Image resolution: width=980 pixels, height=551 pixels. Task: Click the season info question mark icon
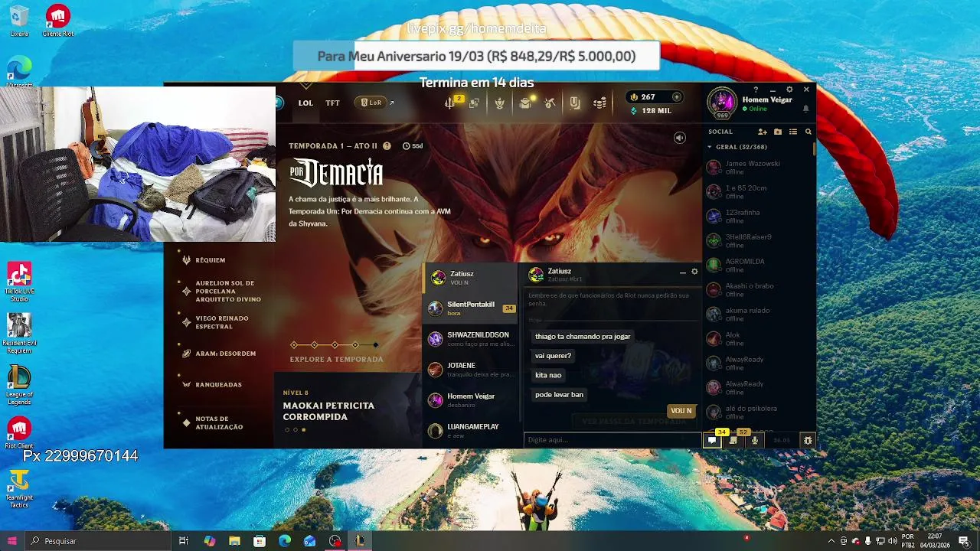click(387, 145)
